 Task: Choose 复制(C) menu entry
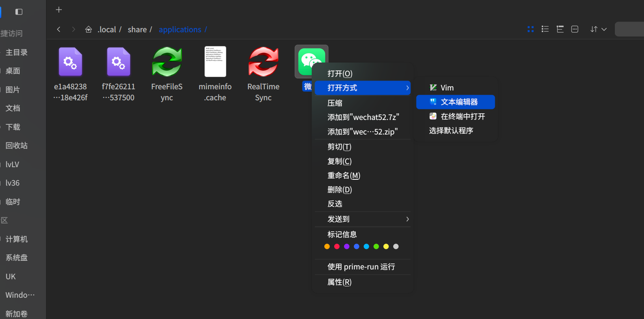click(x=363, y=161)
